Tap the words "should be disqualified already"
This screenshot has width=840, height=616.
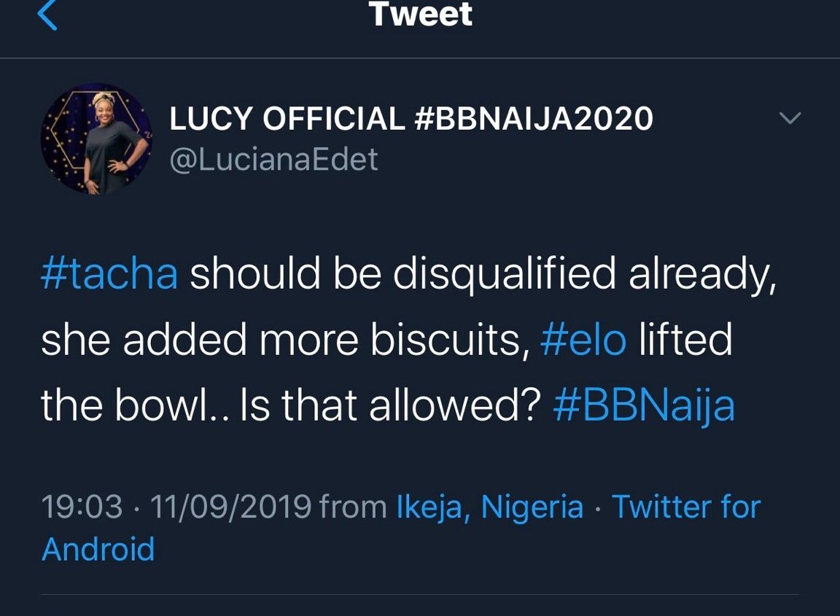coord(483,275)
